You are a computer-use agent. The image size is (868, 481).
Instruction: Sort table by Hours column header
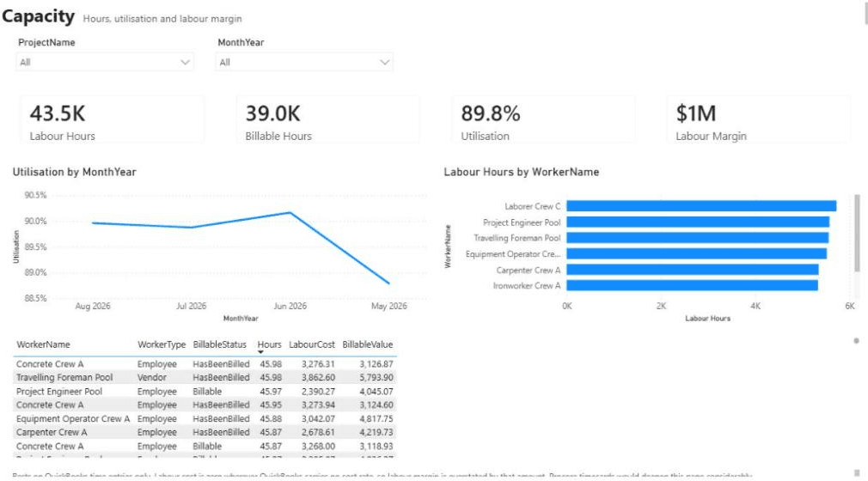[270, 344]
